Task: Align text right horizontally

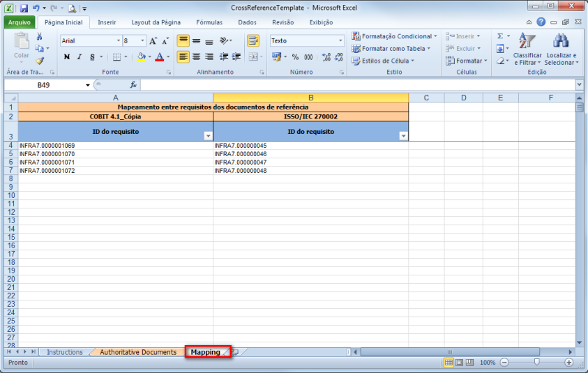Action: point(209,57)
